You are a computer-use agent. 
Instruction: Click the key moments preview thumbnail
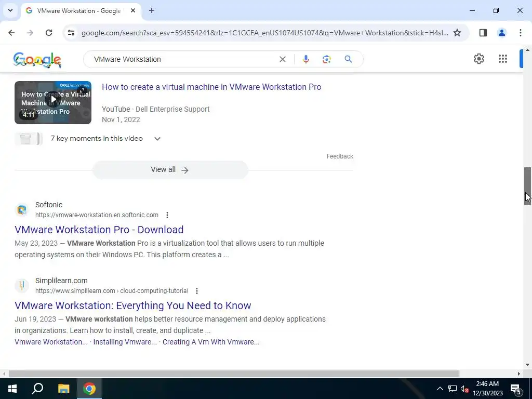(29, 139)
